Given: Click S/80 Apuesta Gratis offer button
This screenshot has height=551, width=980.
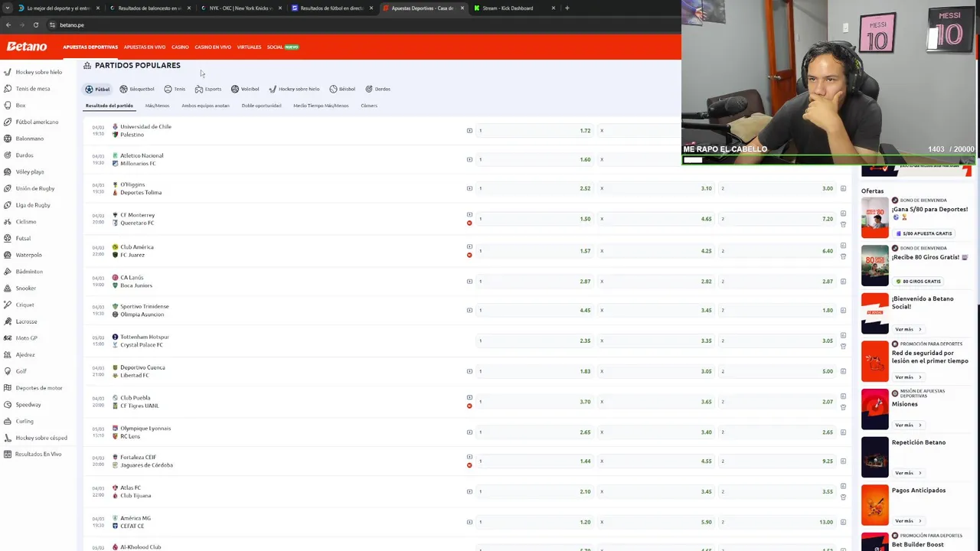Looking at the screenshot, I should 923,233.
